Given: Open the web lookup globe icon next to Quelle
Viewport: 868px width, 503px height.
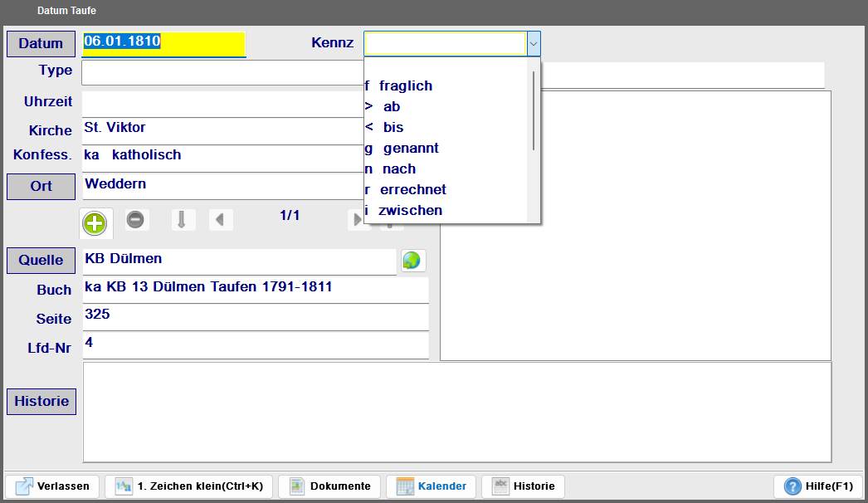Looking at the screenshot, I should tap(412, 260).
